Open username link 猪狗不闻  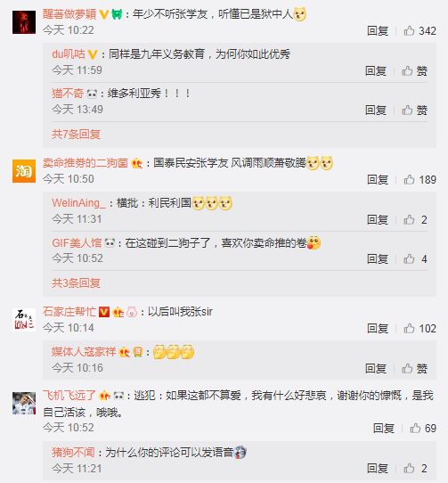(73, 452)
